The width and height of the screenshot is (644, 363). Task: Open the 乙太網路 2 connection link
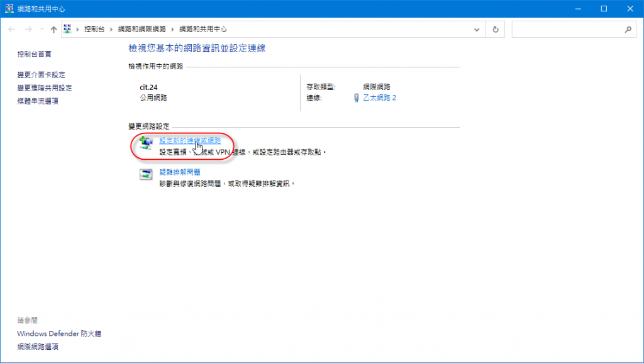click(379, 98)
